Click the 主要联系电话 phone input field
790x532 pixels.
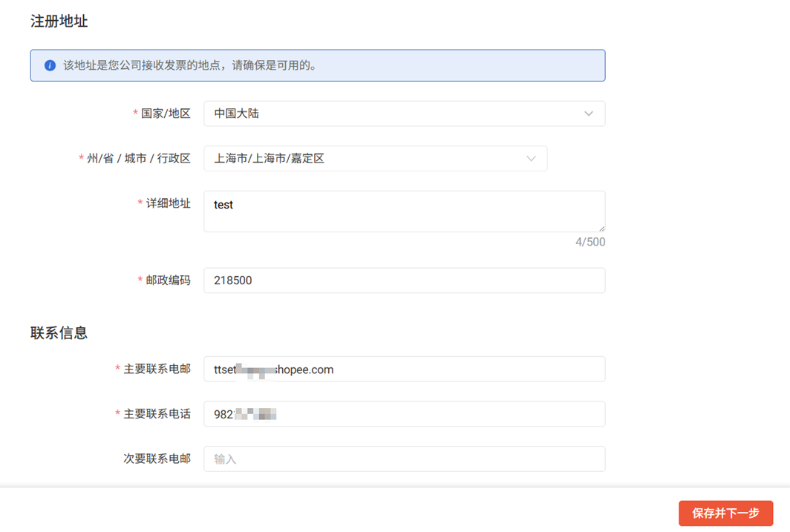pos(404,414)
